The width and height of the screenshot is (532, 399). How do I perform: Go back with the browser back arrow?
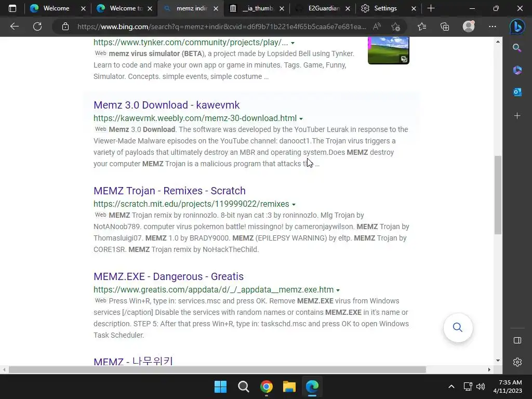(x=14, y=26)
